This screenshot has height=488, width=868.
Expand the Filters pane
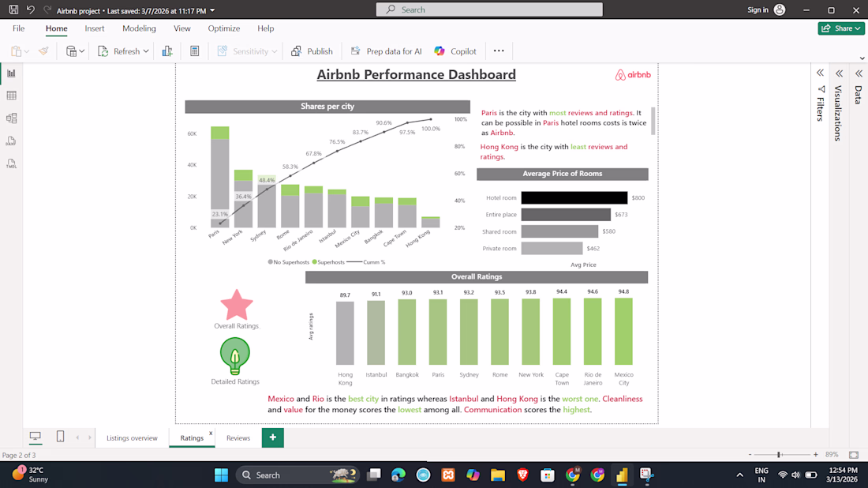(x=821, y=73)
